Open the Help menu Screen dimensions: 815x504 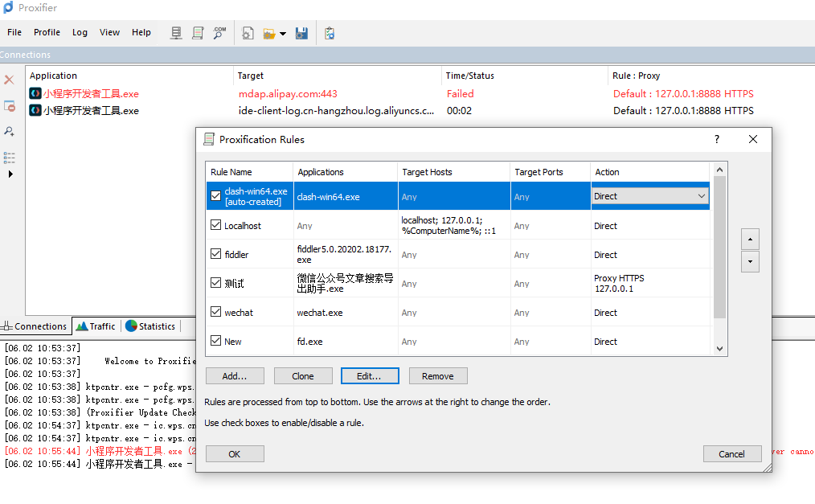coord(141,32)
